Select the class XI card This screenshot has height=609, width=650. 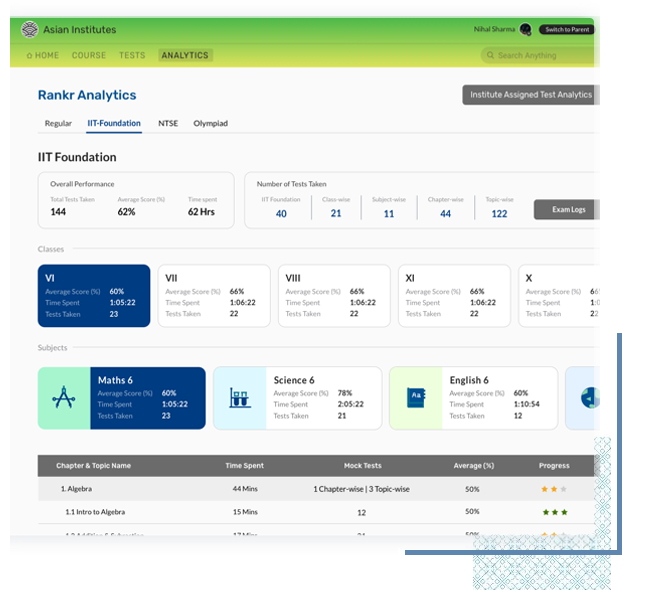(x=454, y=296)
